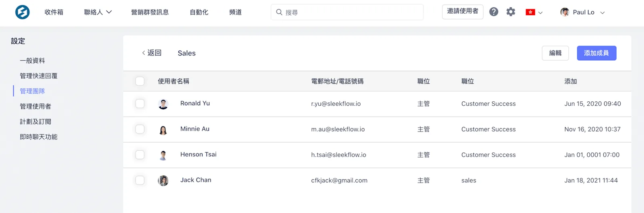Open the 自動化 automation tab
The width and height of the screenshot is (644, 213).
[199, 12]
